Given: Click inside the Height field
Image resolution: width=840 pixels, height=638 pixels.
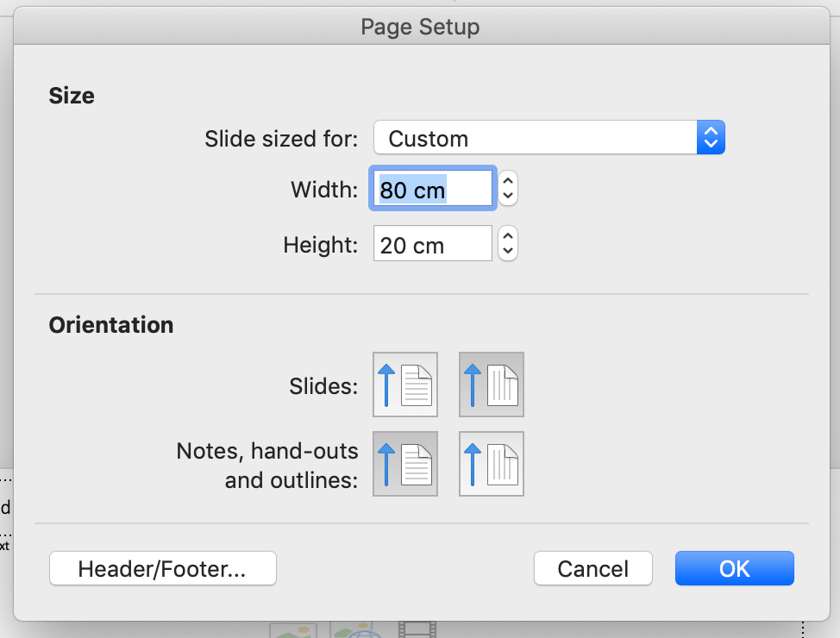Looking at the screenshot, I should point(431,244).
